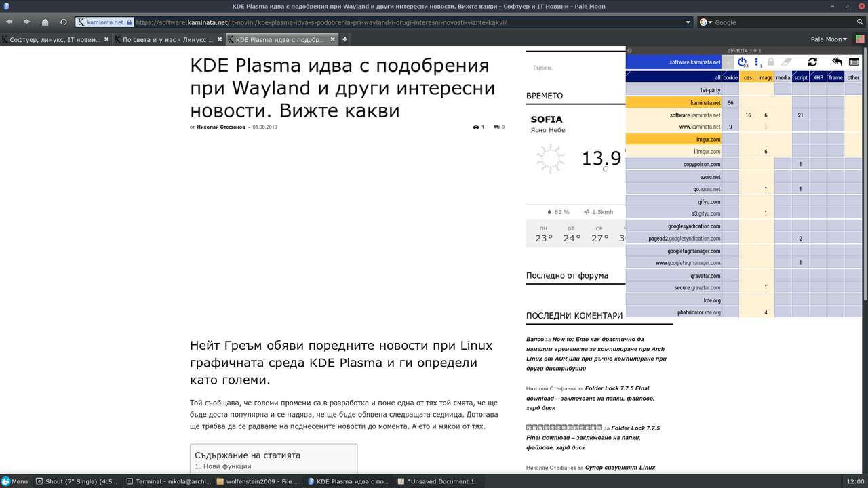868x488 pixels.
Task: Click the eMatrix padlock save icon
Action: (x=771, y=62)
